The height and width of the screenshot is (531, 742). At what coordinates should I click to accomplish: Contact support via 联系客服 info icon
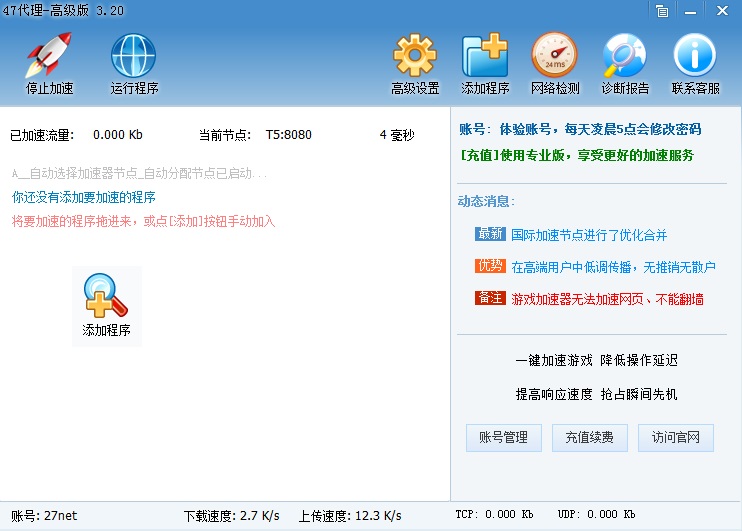click(695, 58)
